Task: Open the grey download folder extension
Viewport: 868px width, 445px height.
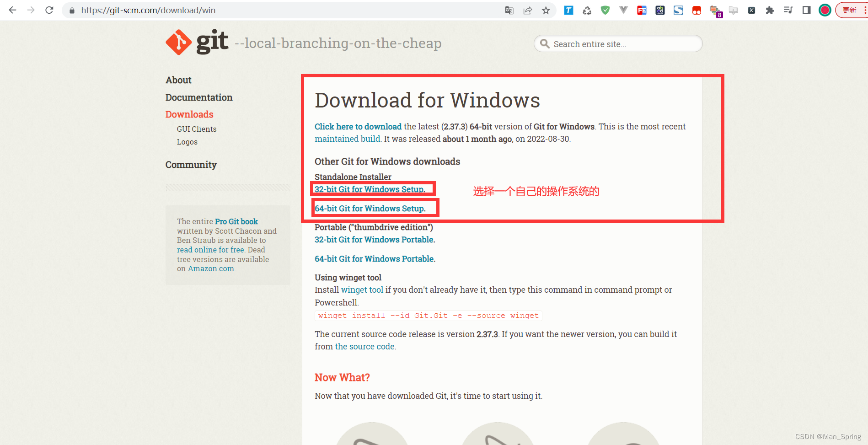Action: pos(734,10)
